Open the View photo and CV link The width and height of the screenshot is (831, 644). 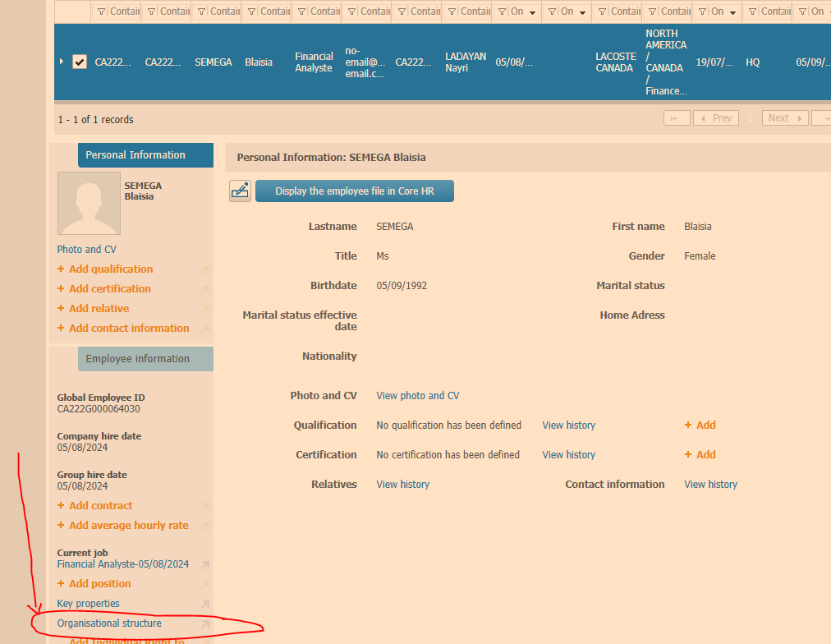point(417,395)
